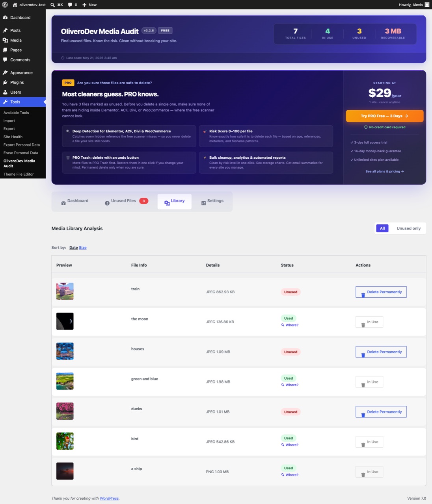
Task: Click the All filter button
Action: coord(382,228)
